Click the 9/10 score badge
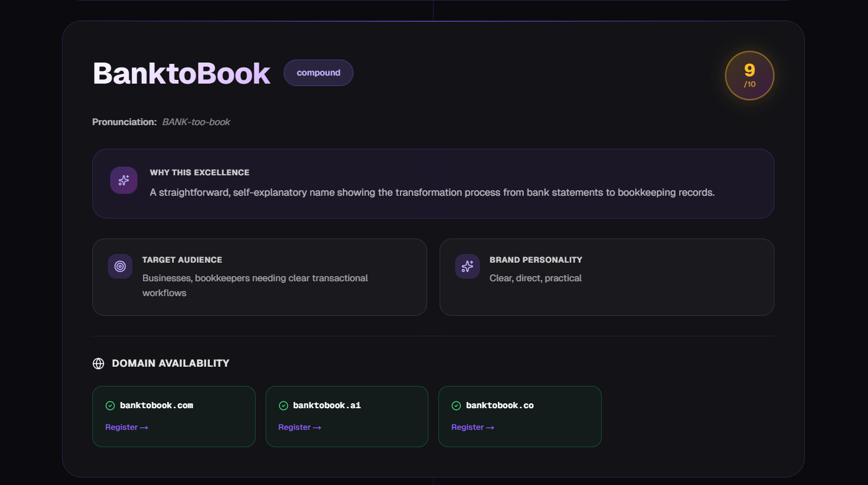This screenshot has width=868, height=485. coord(750,76)
